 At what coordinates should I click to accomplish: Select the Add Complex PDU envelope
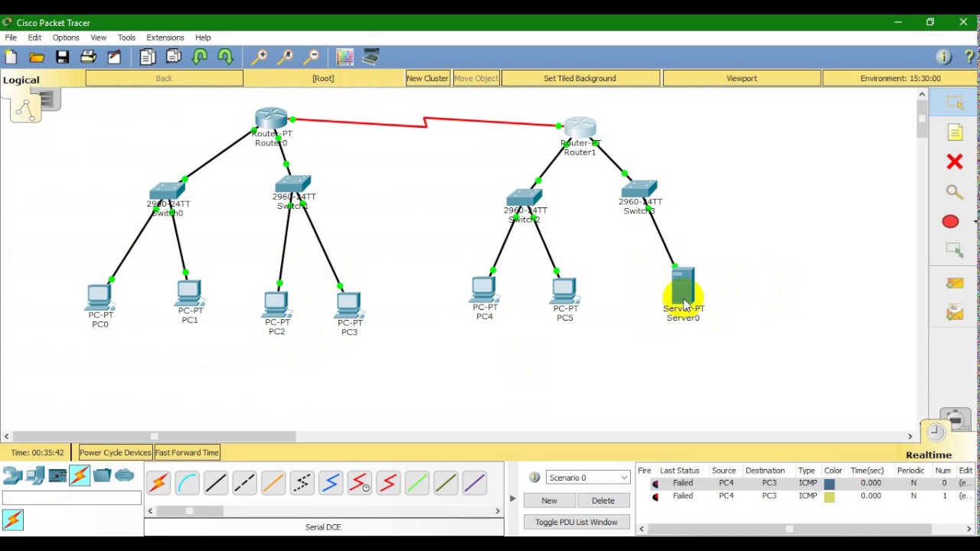pos(954,312)
